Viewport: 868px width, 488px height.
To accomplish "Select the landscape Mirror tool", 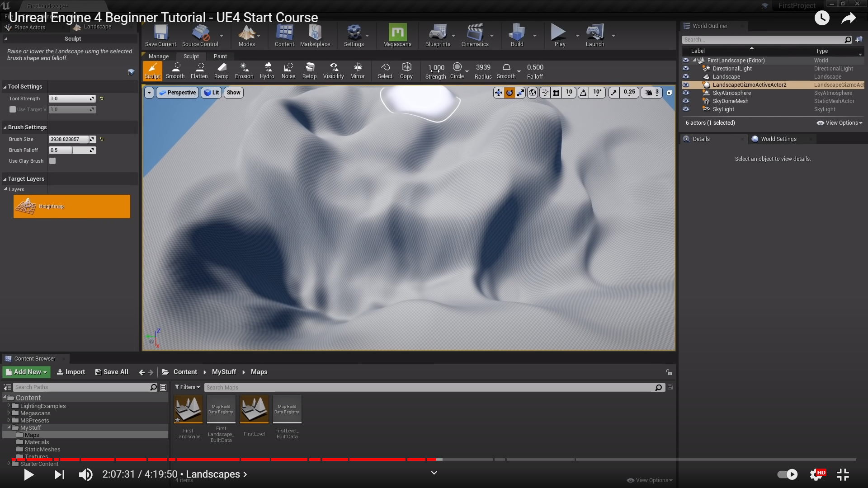I will pyautogui.click(x=357, y=71).
